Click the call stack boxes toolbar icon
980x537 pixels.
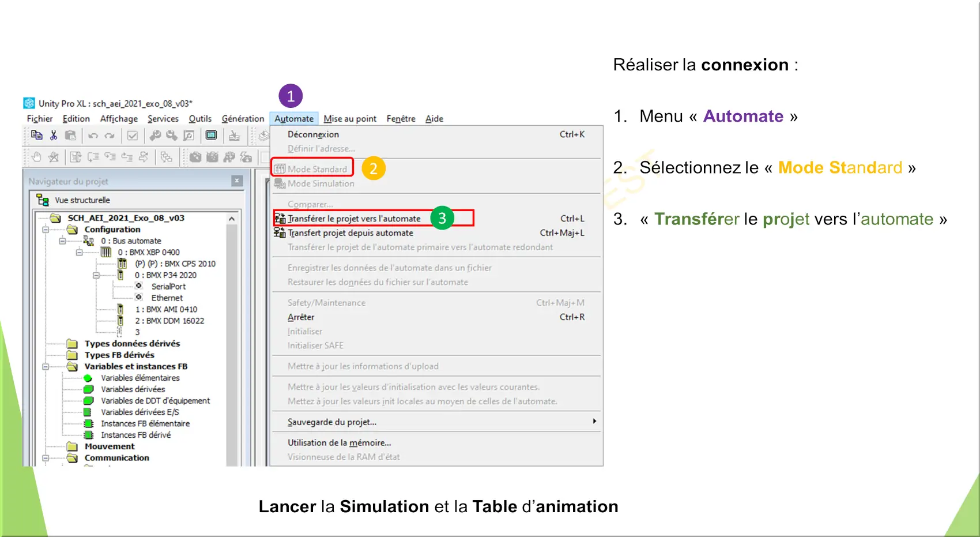coord(166,156)
